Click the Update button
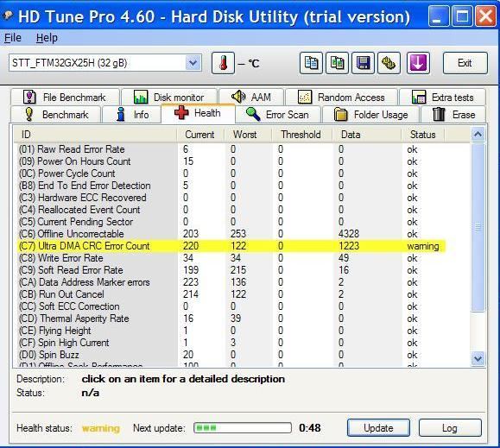 click(378, 428)
